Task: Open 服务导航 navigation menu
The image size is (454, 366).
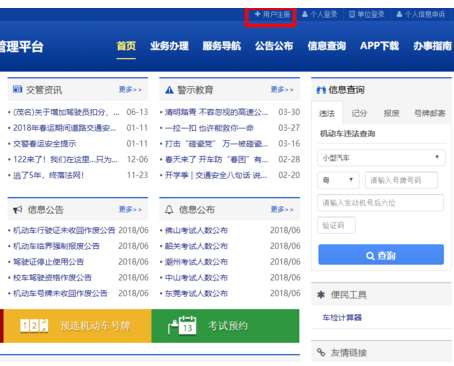Action: (x=222, y=46)
